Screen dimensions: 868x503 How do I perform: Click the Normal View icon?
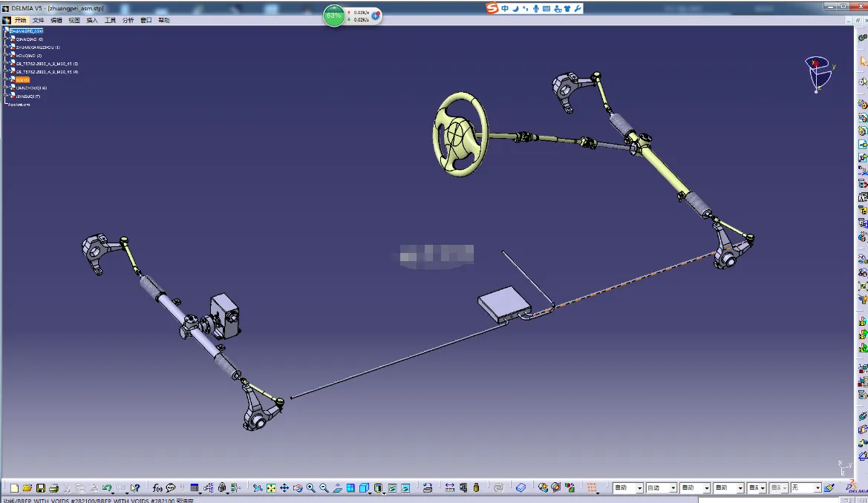coord(338,488)
